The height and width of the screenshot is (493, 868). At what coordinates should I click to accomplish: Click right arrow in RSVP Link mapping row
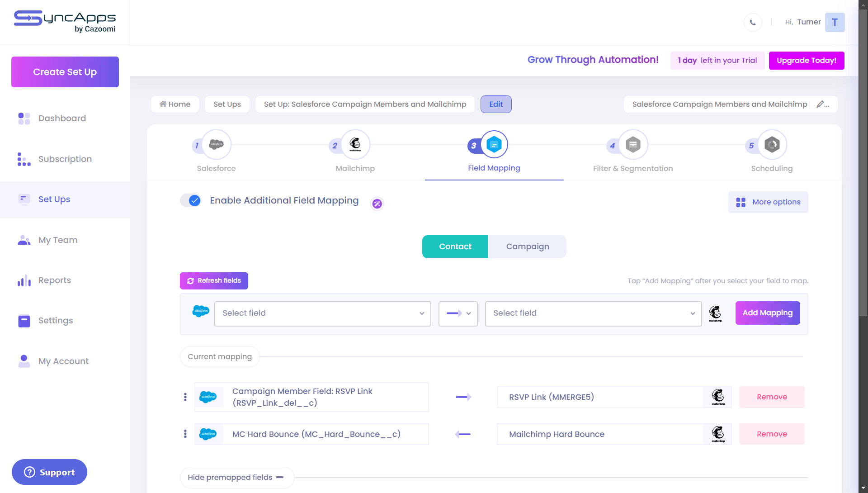(x=463, y=397)
